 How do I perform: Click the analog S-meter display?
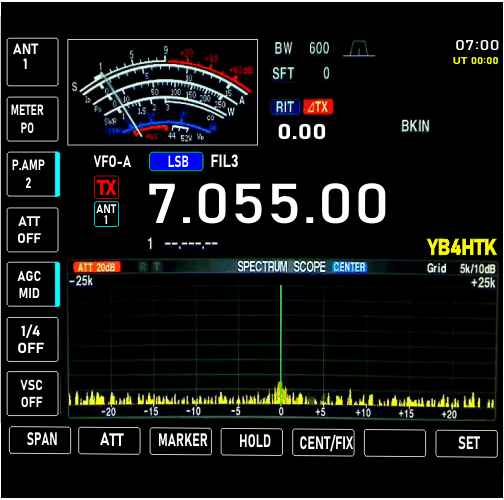coord(162,92)
